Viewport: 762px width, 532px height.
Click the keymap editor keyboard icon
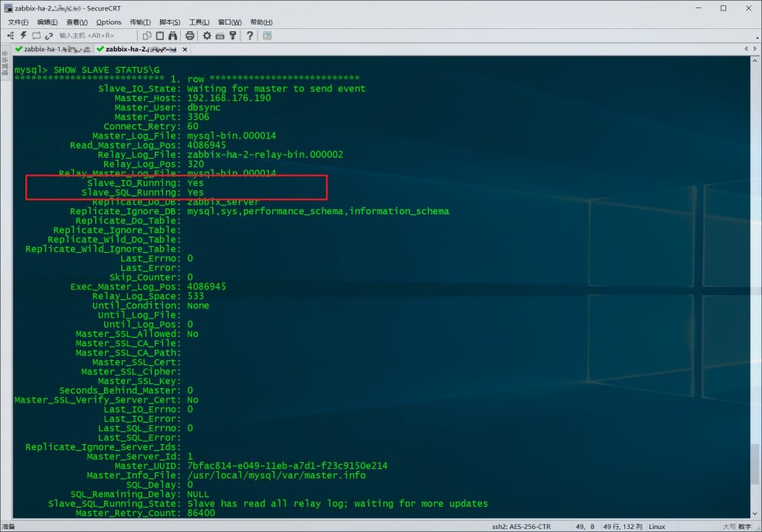tap(220, 36)
